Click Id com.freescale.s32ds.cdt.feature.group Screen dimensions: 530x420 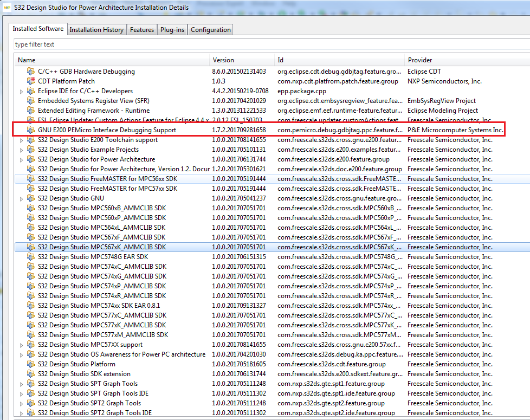(332, 364)
